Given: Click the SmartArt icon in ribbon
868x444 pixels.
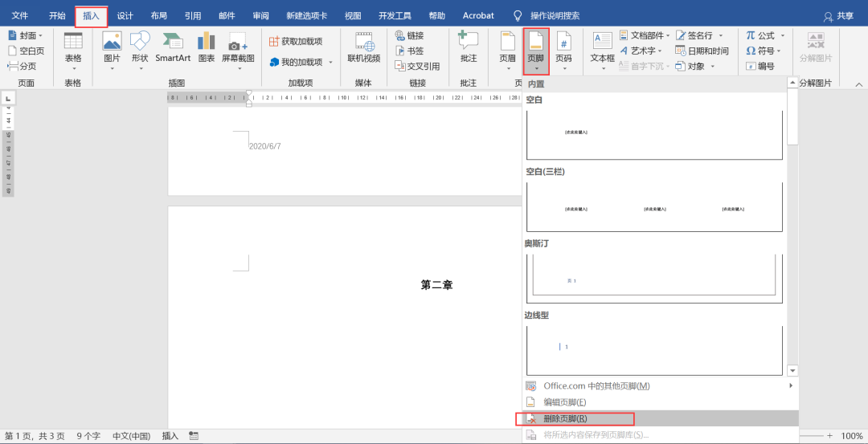Looking at the screenshot, I should (x=173, y=42).
